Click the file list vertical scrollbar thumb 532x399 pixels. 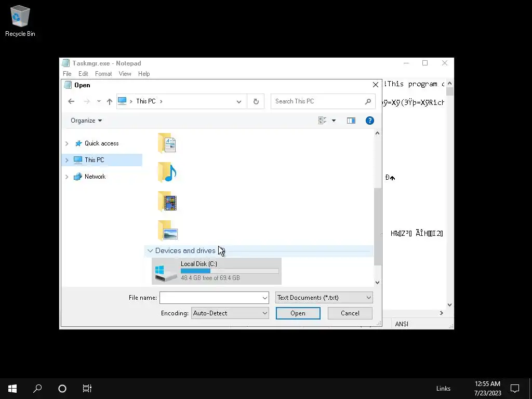pyautogui.click(x=377, y=227)
